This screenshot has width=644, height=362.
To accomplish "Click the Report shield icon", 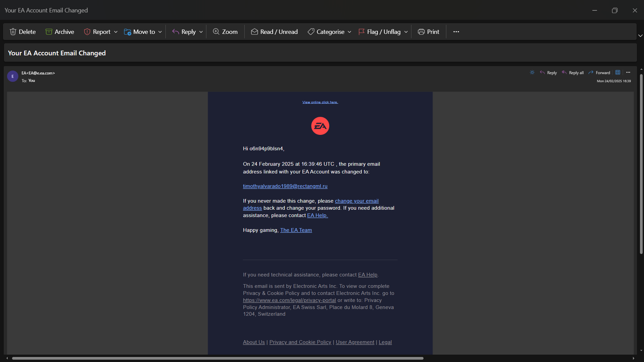I will 87,32.
